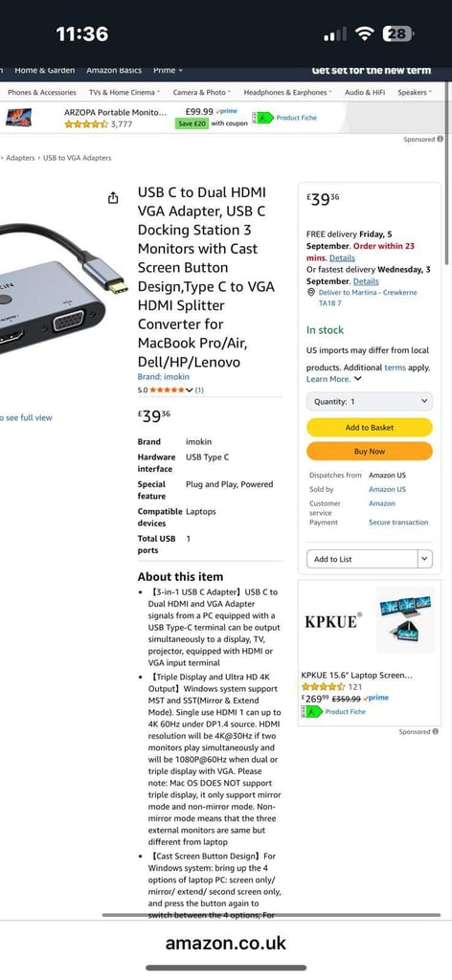Open the Prime menu in top navigation

168,71
